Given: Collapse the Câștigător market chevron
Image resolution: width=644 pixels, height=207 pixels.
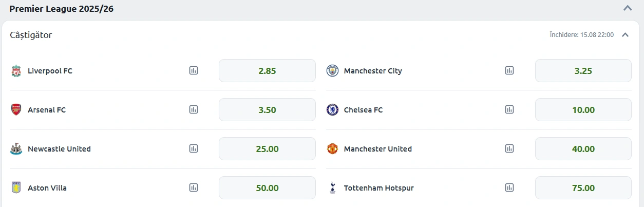Looking at the screenshot, I should pos(625,35).
